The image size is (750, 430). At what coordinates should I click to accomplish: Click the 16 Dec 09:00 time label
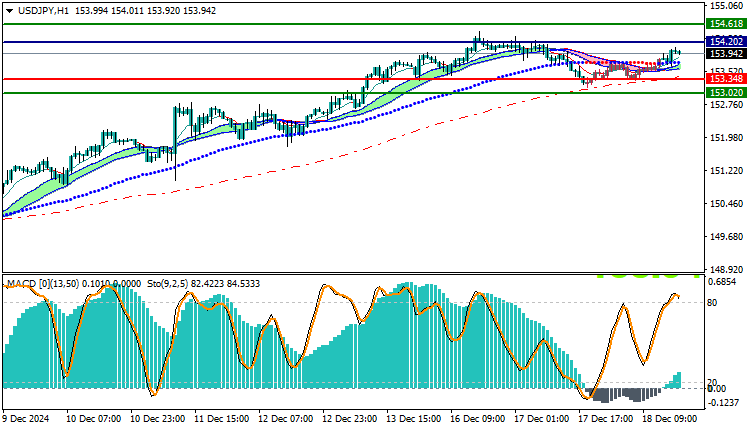coord(478,419)
